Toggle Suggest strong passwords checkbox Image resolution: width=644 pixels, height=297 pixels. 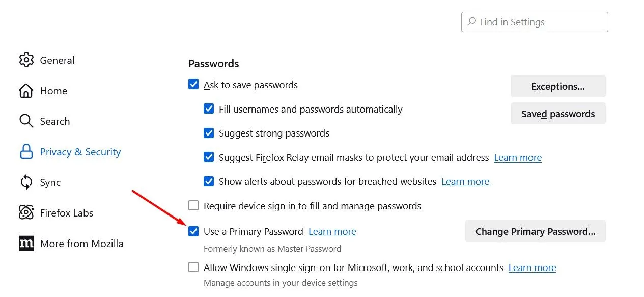tap(209, 133)
